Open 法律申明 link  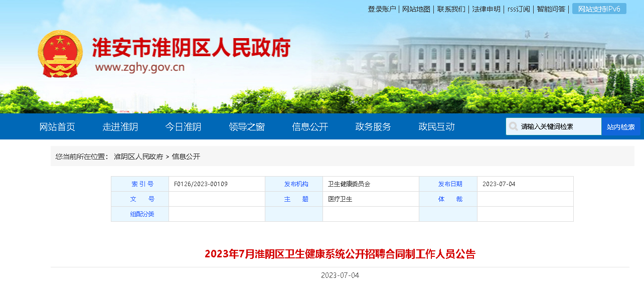pos(486,9)
